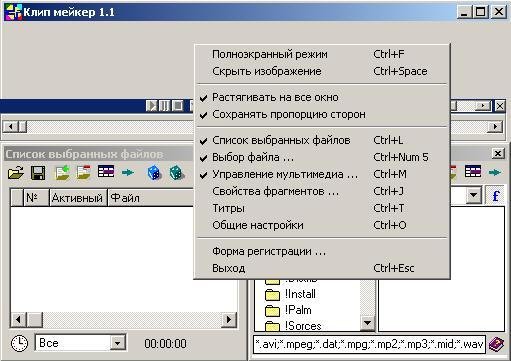This screenshot has width=511, height=361.
Task: Stop playback with the stop button
Action: tap(177, 106)
